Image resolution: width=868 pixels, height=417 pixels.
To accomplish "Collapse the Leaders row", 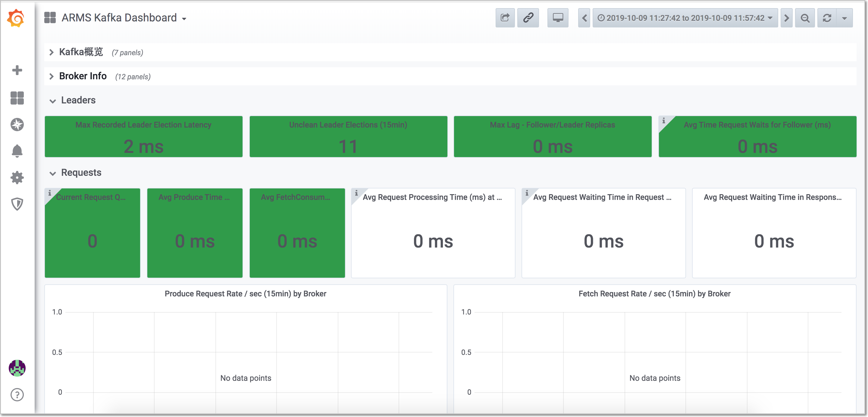I will coord(78,100).
